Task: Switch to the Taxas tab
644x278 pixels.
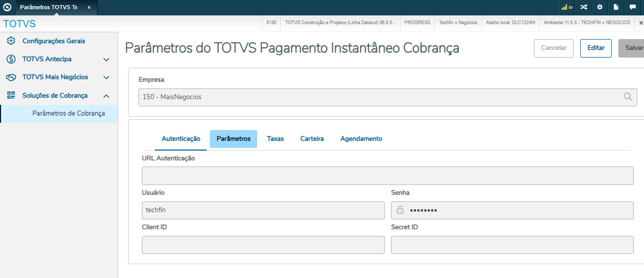Action: [275, 139]
